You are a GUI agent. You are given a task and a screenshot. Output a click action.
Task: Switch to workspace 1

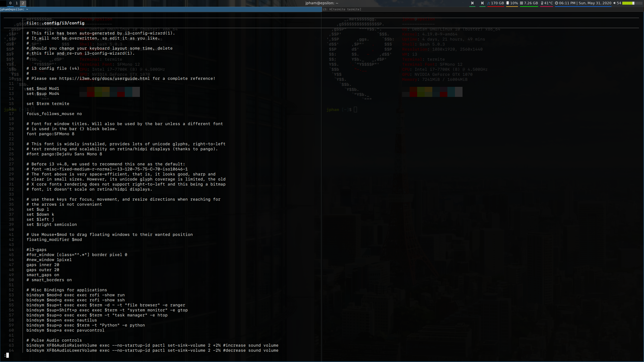17,3
